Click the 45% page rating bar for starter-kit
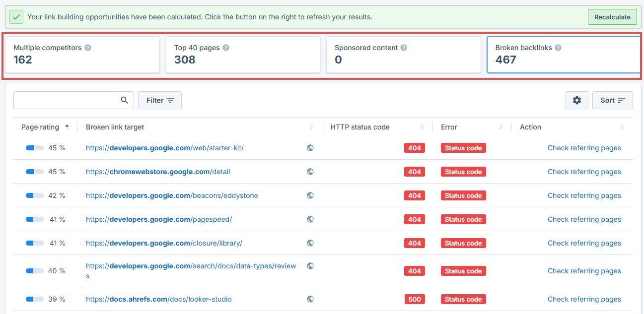Image resolution: width=644 pixels, height=314 pixels. (x=35, y=148)
